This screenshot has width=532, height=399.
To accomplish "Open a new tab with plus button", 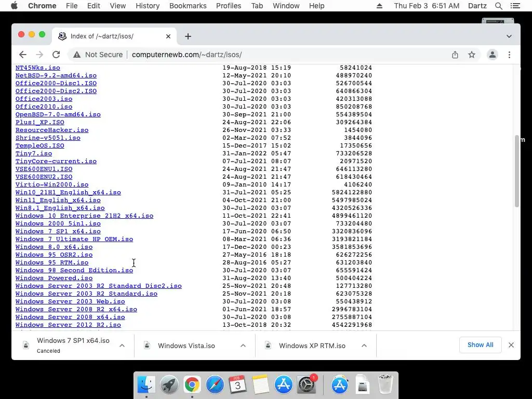I will (188, 36).
